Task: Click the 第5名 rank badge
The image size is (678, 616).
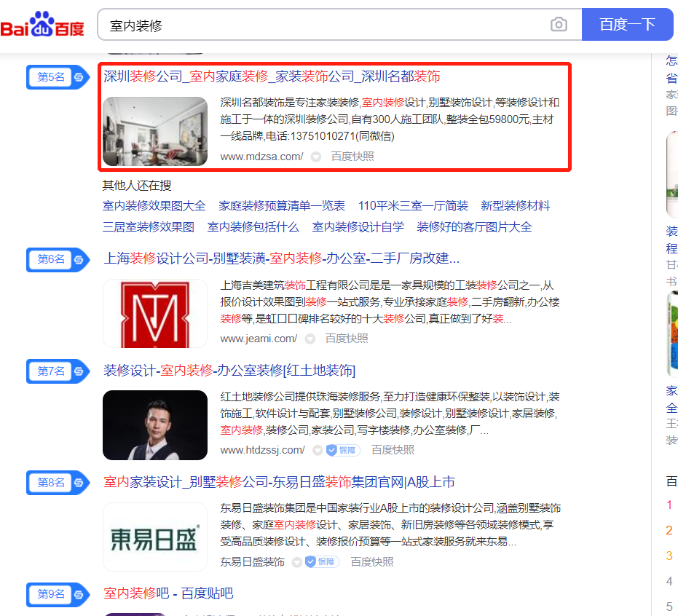Action: point(58,77)
